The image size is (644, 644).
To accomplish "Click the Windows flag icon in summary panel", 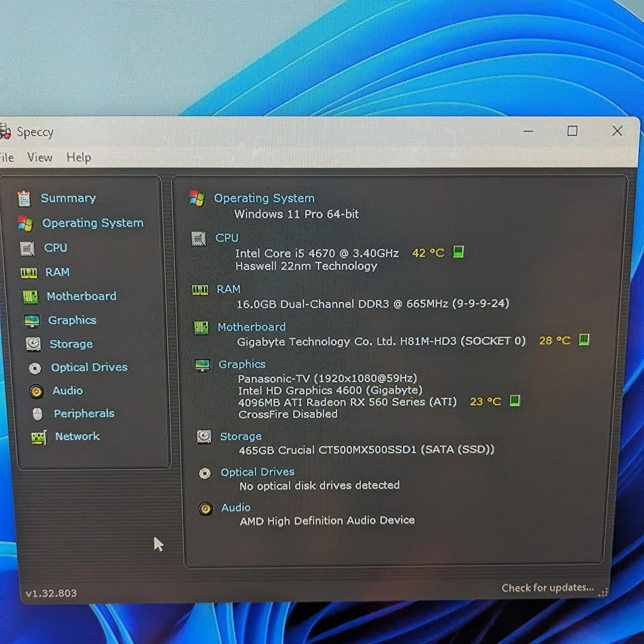I will pyautogui.click(x=197, y=199).
